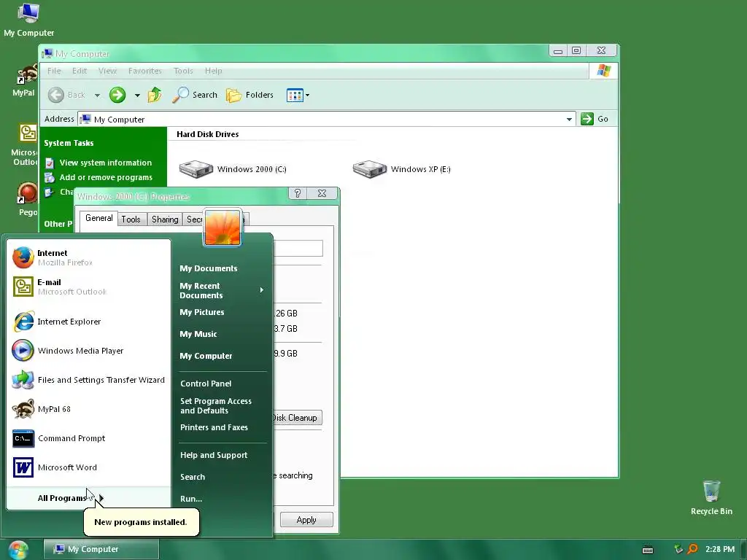Viewport: 747px width, 560px height.
Task: Select the Windows XP (E:) drive
Action: (402, 169)
